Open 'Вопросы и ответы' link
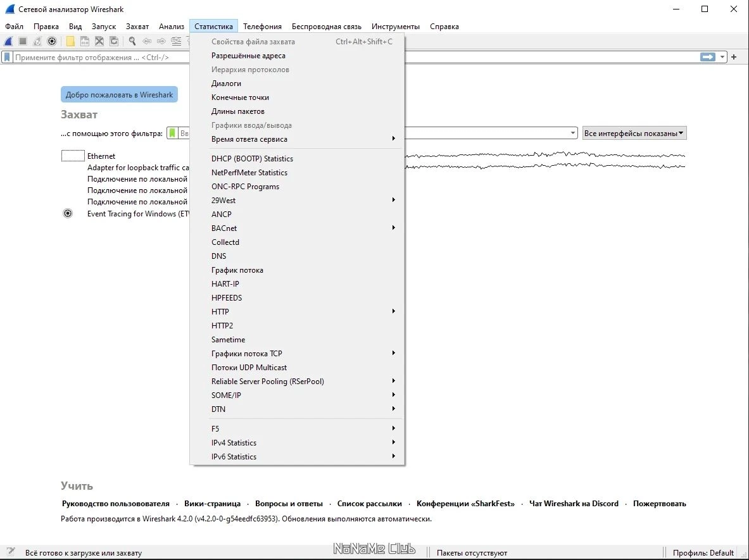The width and height of the screenshot is (749, 560). point(289,504)
